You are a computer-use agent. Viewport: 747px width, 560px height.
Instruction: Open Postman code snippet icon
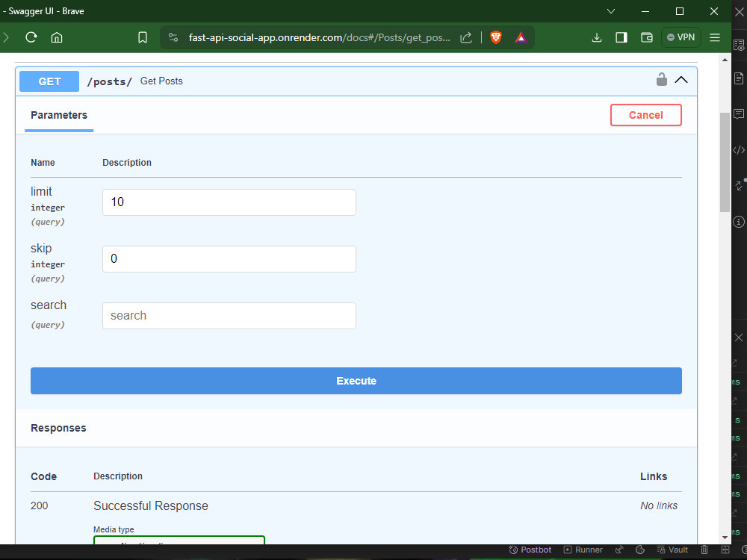coord(739,150)
